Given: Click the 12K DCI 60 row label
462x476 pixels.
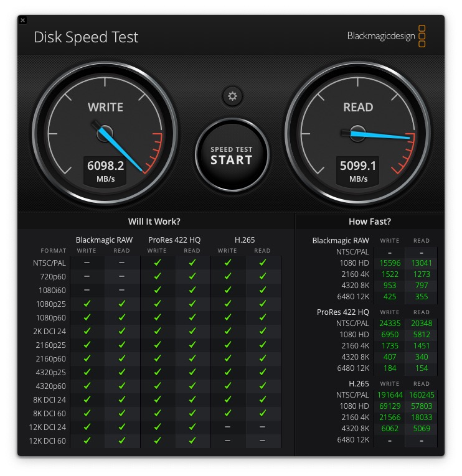Looking at the screenshot, I should pyautogui.click(x=47, y=441).
